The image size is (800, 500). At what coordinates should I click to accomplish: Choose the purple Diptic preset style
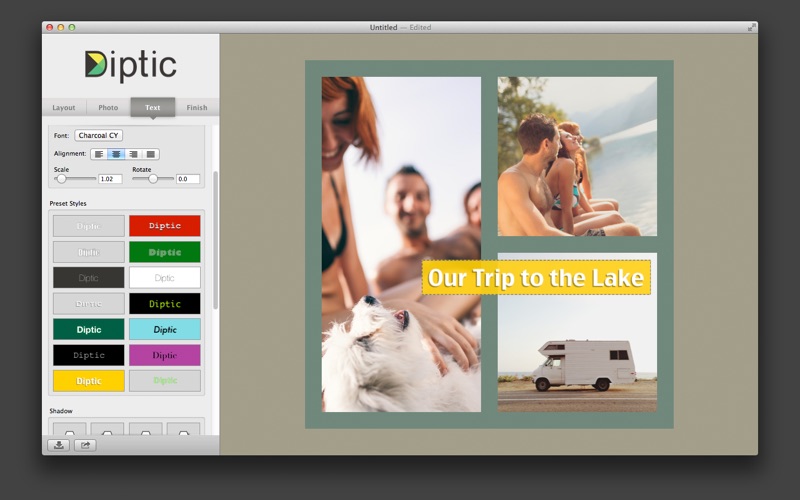[x=165, y=355]
